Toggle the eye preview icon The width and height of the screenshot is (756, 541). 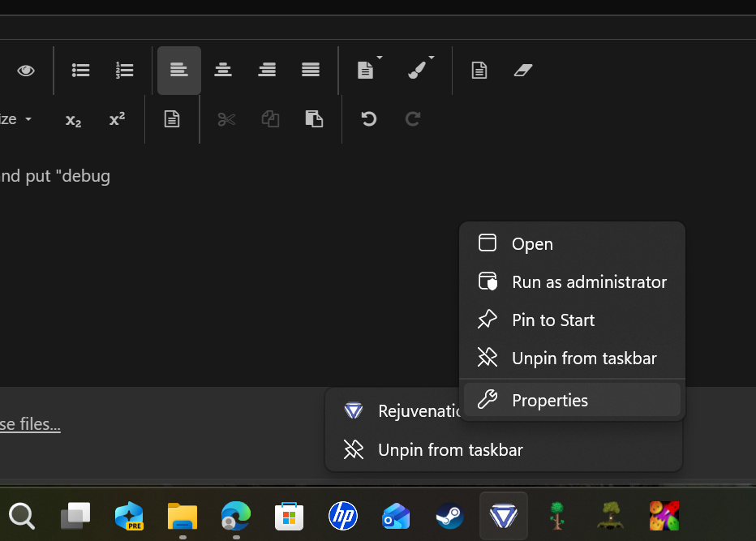(26, 71)
